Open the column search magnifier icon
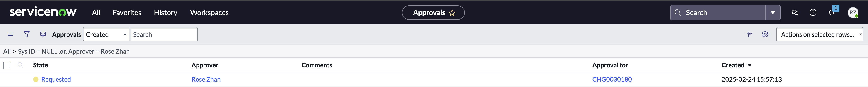 [x=21, y=65]
